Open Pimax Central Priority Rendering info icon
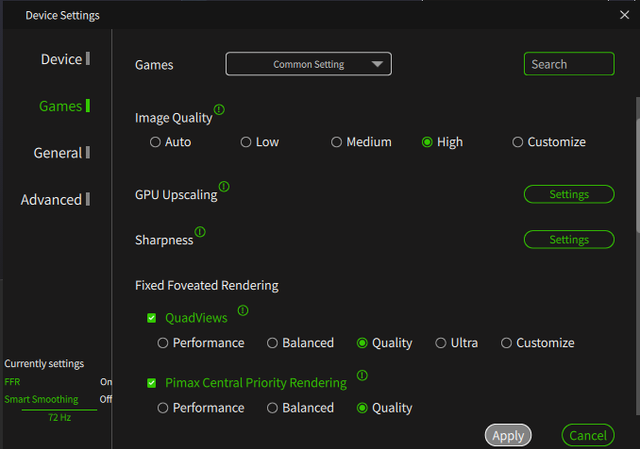 click(x=362, y=375)
